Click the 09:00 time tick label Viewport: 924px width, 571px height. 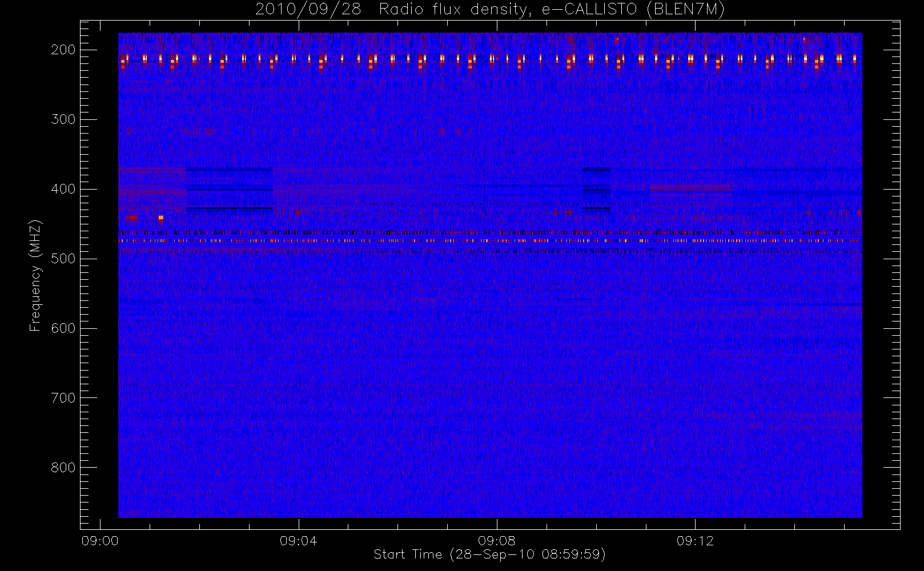[x=100, y=541]
